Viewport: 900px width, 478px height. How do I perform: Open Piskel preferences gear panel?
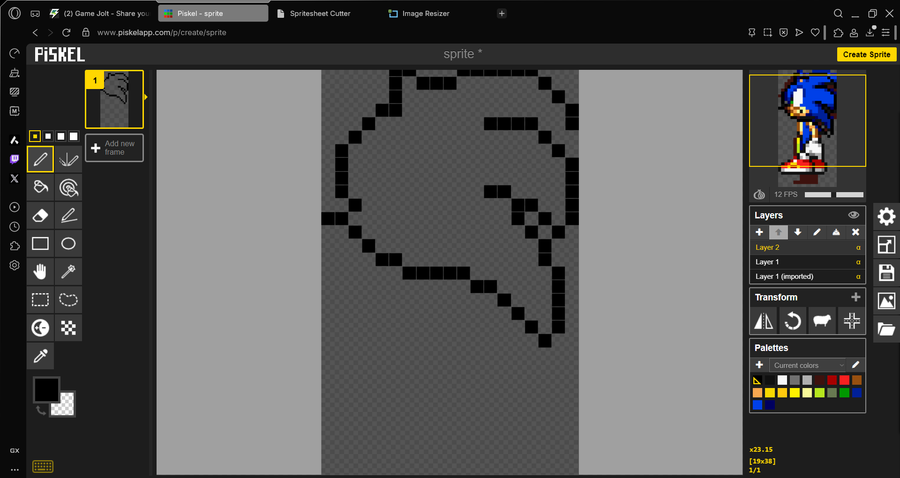pyautogui.click(x=886, y=216)
